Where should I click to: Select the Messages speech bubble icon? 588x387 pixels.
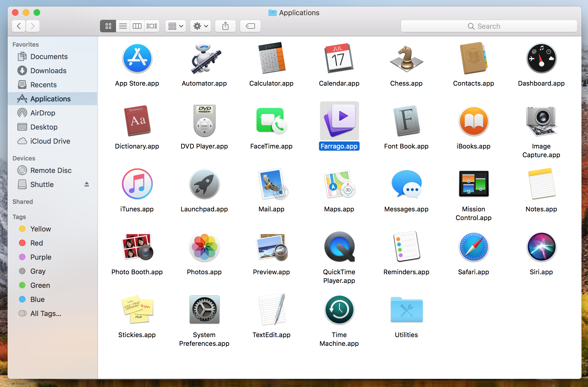point(406,184)
